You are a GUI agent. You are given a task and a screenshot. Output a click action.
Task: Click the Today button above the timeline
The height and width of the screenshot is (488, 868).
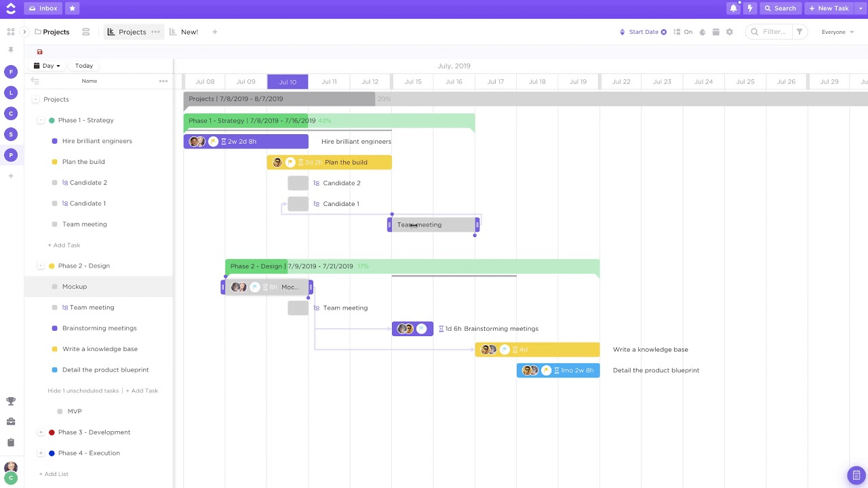coord(83,65)
